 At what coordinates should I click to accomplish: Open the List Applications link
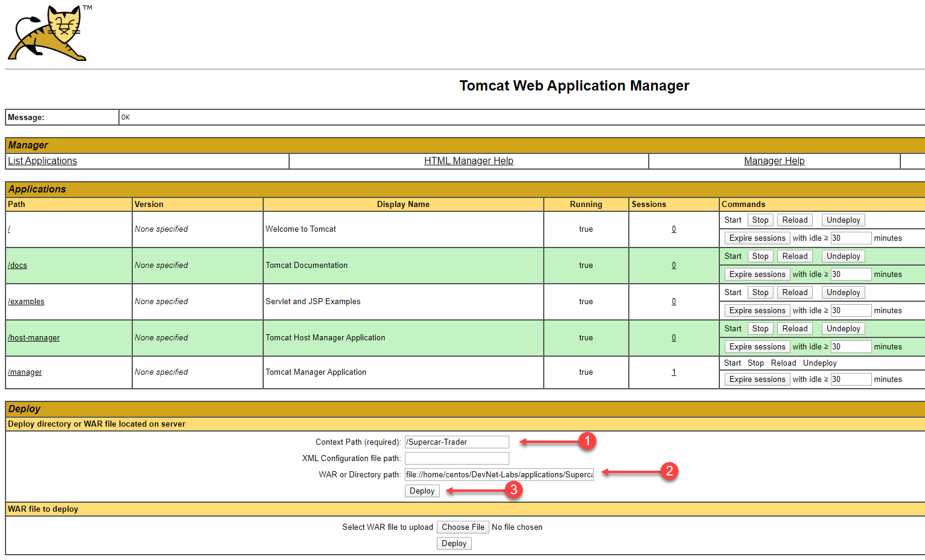42,161
